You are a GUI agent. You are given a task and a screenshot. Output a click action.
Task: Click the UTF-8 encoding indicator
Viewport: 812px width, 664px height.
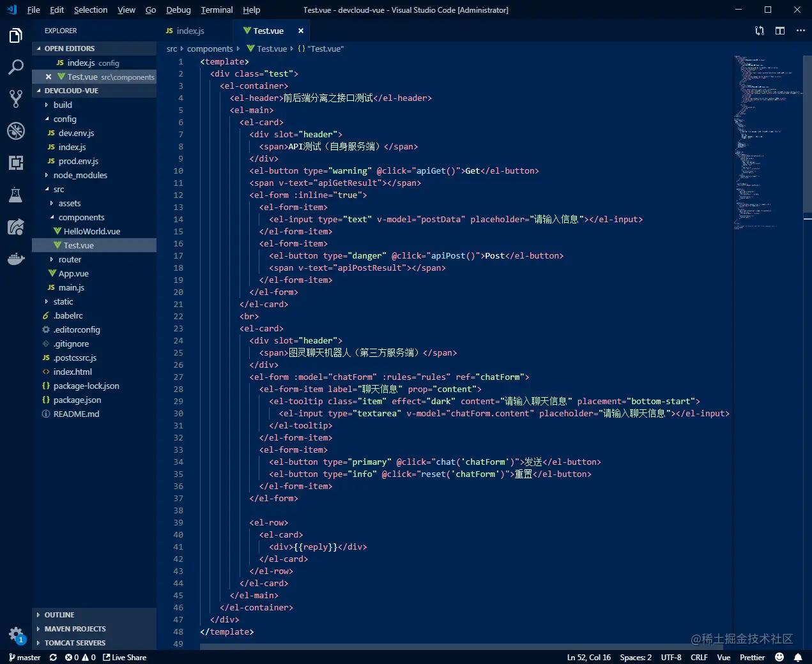[671, 657]
